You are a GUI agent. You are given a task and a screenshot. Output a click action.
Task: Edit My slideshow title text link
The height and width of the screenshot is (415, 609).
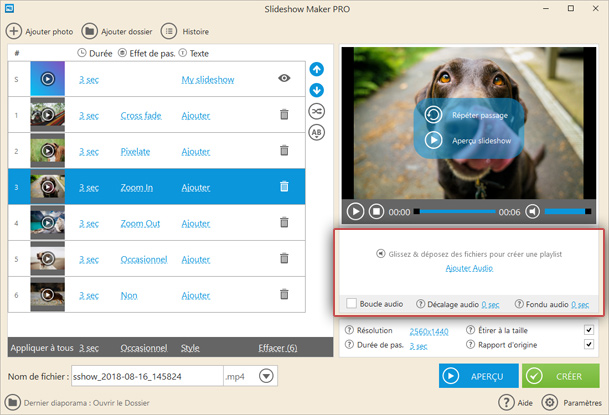click(208, 80)
